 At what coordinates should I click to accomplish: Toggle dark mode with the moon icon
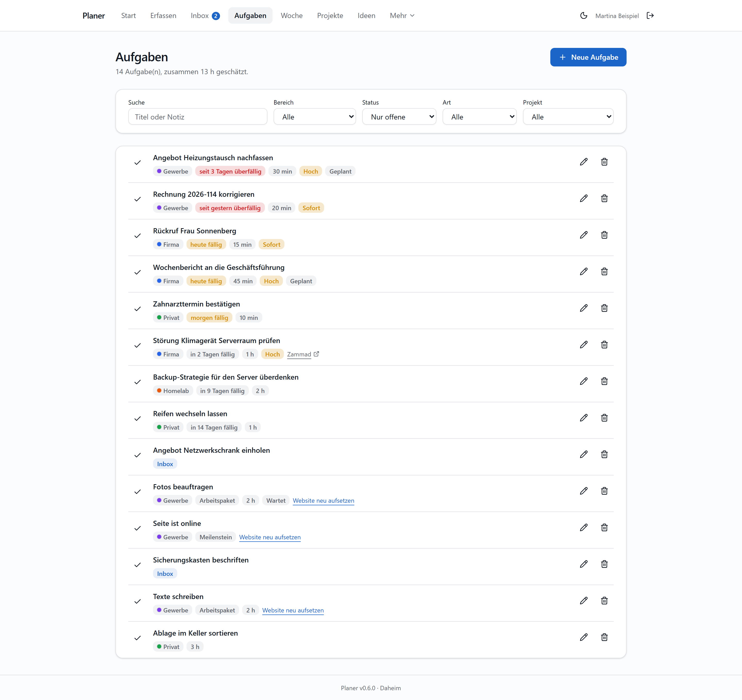(584, 16)
